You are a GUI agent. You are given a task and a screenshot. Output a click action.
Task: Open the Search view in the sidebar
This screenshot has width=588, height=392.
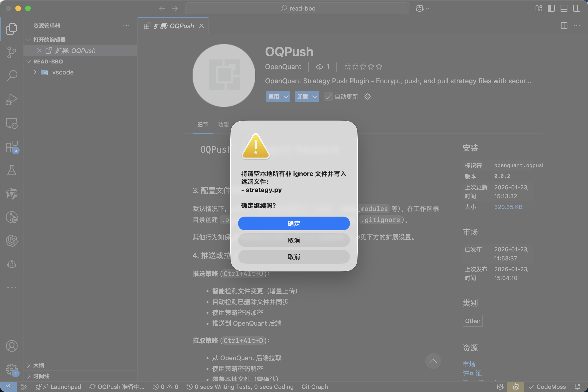tap(12, 75)
